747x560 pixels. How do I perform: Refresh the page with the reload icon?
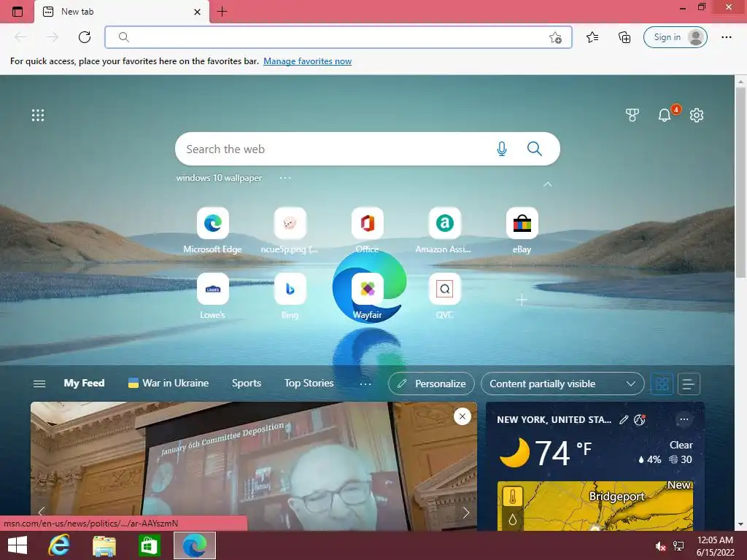[x=85, y=37]
